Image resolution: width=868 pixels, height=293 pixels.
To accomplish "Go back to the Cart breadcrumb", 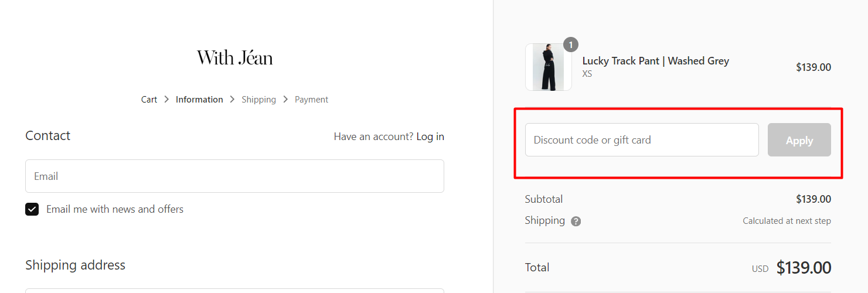I will [149, 100].
